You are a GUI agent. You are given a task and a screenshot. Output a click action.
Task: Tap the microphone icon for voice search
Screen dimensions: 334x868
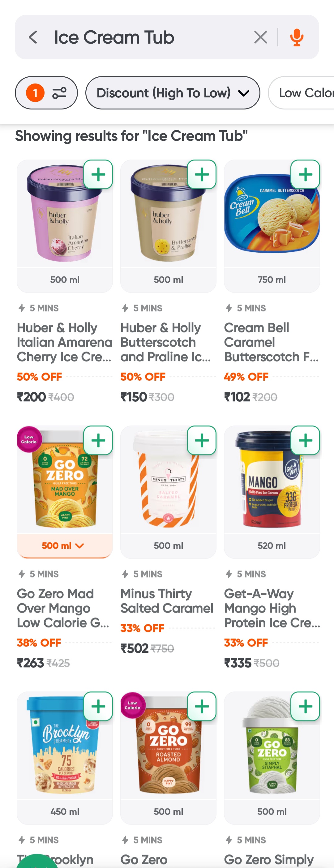click(296, 37)
